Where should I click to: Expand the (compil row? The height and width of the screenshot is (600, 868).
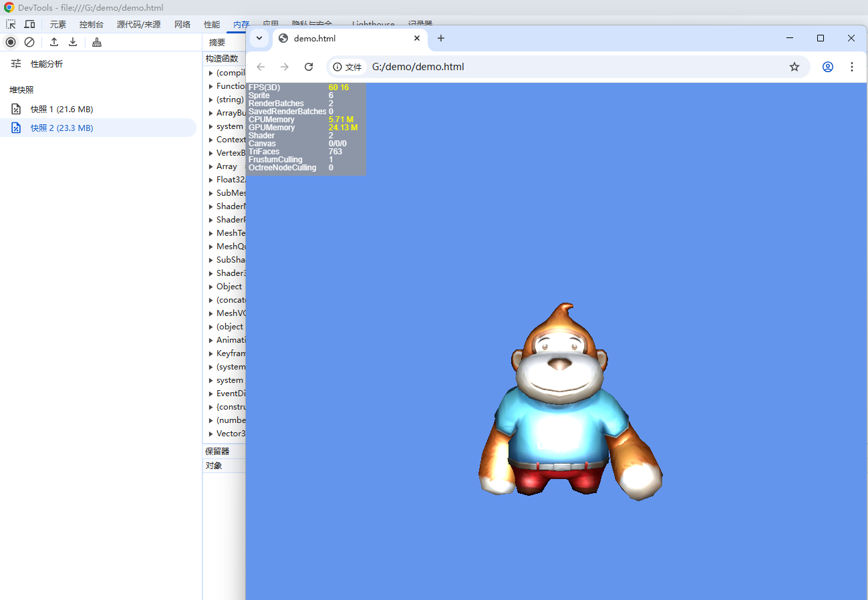click(210, 73)
